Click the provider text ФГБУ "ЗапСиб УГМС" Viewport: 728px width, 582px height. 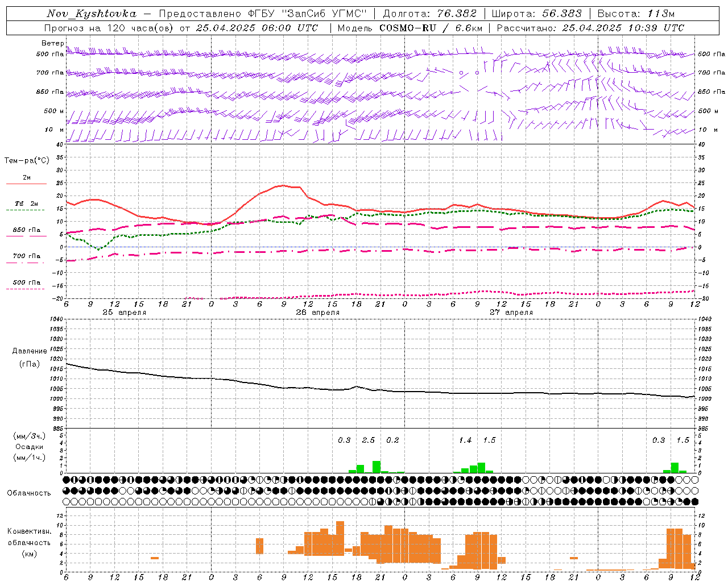tap(308, 14)
